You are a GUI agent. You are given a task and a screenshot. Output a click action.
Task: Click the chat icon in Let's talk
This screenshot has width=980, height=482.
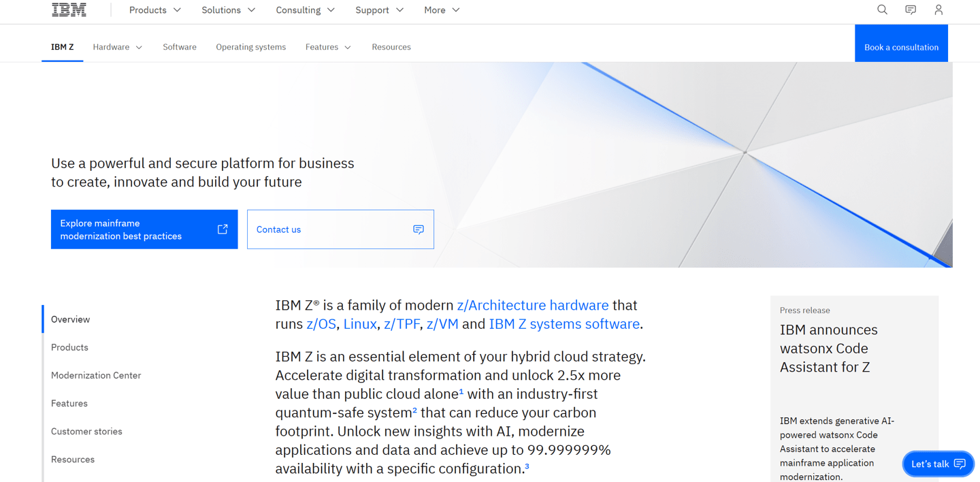(960, 464)
